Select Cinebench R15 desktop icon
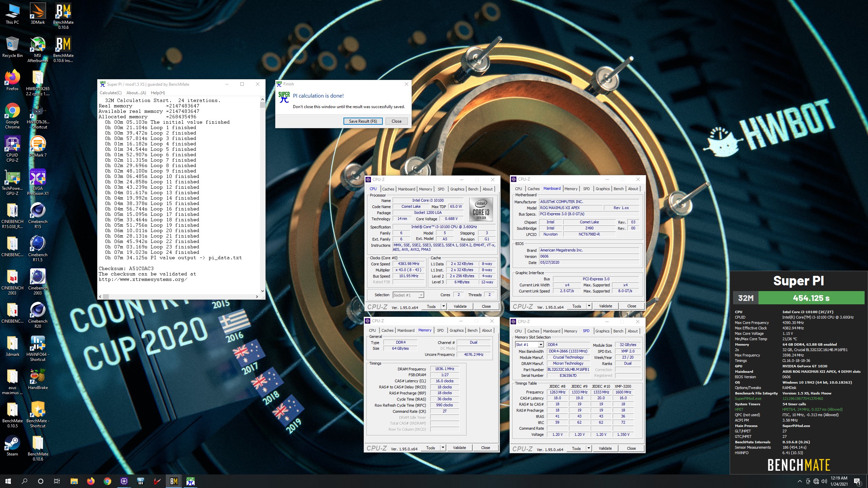Screen dimensions: 868x488 38,215
